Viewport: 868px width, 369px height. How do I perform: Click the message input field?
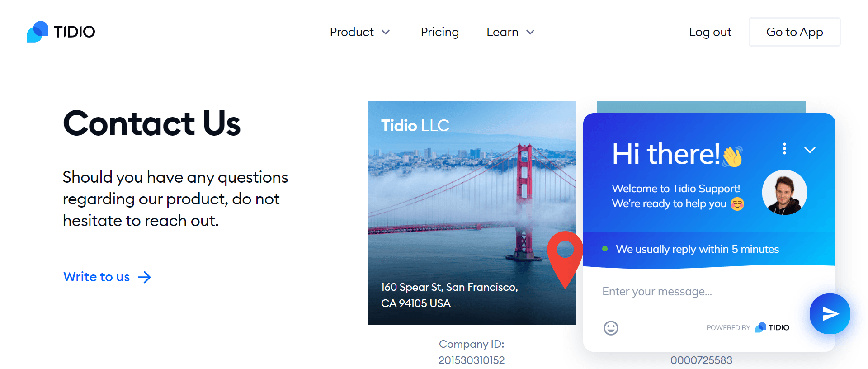[x=656, y=291]
